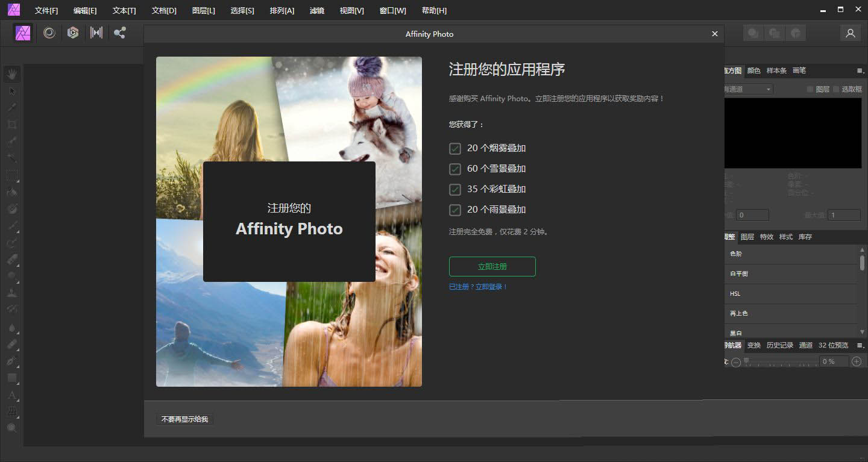The width and height of the screenshot is (868, 462).
Task: Add a 白平衡 adjustment
Action: click(791, 274)
